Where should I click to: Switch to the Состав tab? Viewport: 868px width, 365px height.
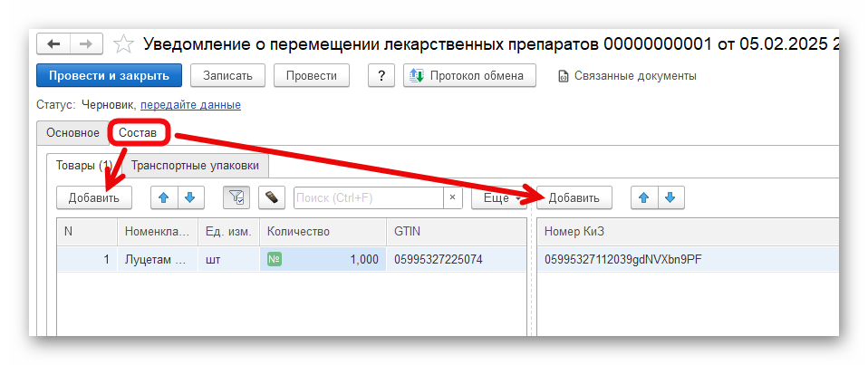(x=138, y=133)
